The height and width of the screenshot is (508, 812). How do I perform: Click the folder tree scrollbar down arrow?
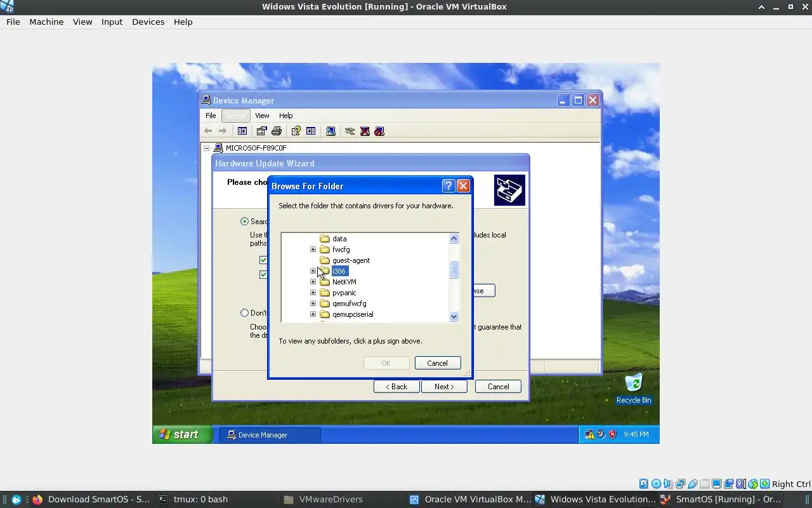[454, 316]
